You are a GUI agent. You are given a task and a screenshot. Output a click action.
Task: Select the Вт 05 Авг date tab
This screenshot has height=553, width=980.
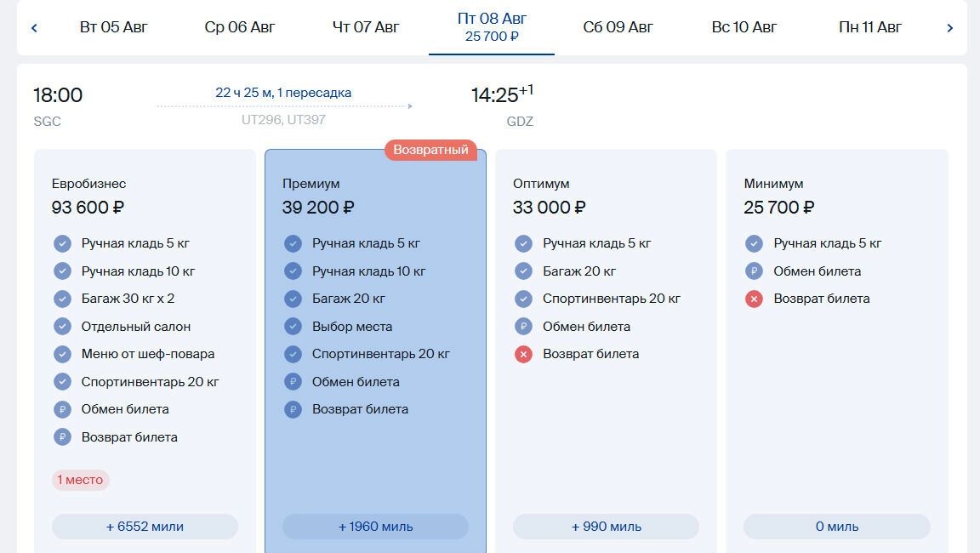tap(114, 27)
